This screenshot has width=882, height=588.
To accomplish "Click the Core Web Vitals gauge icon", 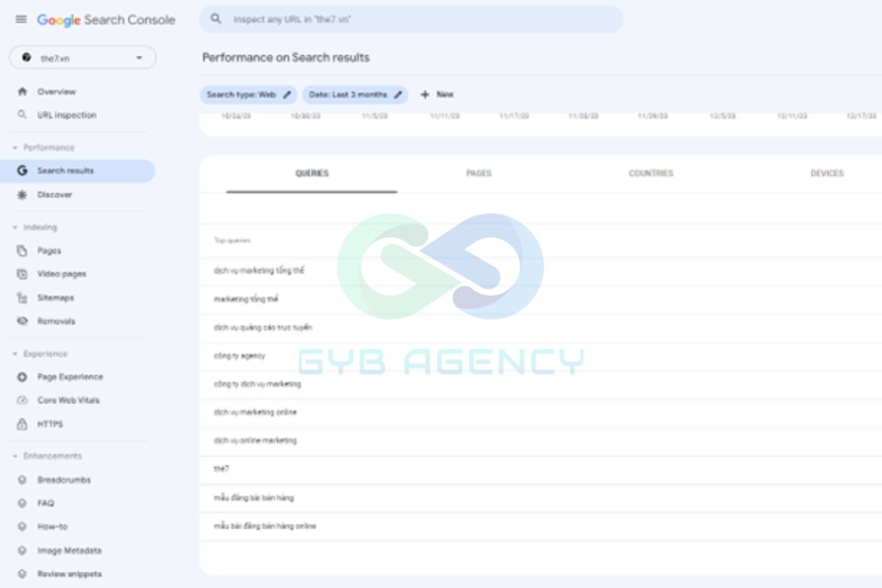I will pyautogui.click(x=22, y=401).
